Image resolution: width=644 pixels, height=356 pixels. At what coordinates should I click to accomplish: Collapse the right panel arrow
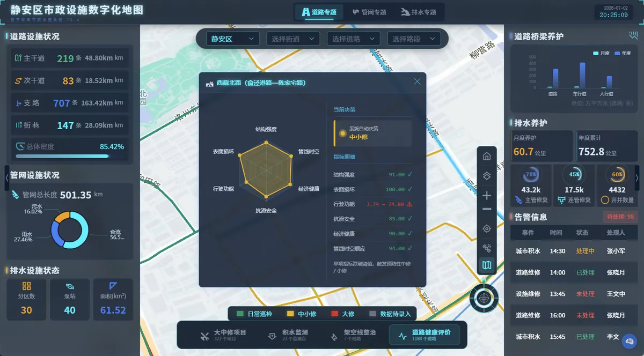[x=636, y=177]
